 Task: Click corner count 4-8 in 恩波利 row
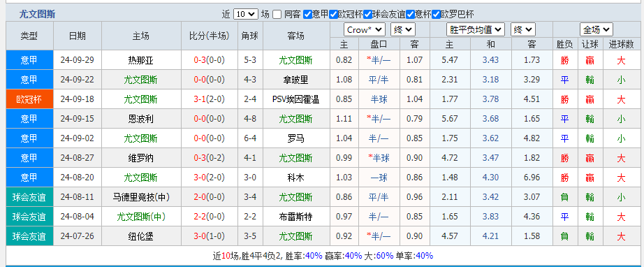coord(250,119)
